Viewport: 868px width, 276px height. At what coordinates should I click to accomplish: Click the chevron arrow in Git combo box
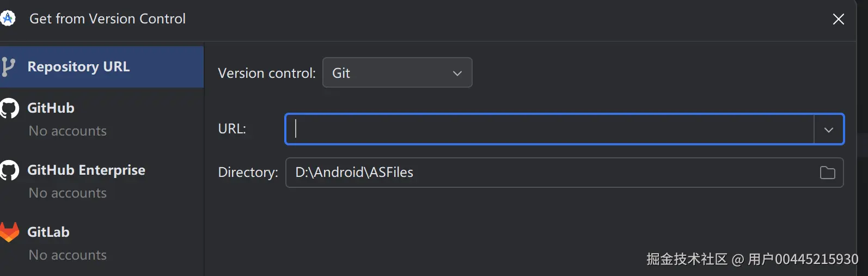[x=457, y=73]
